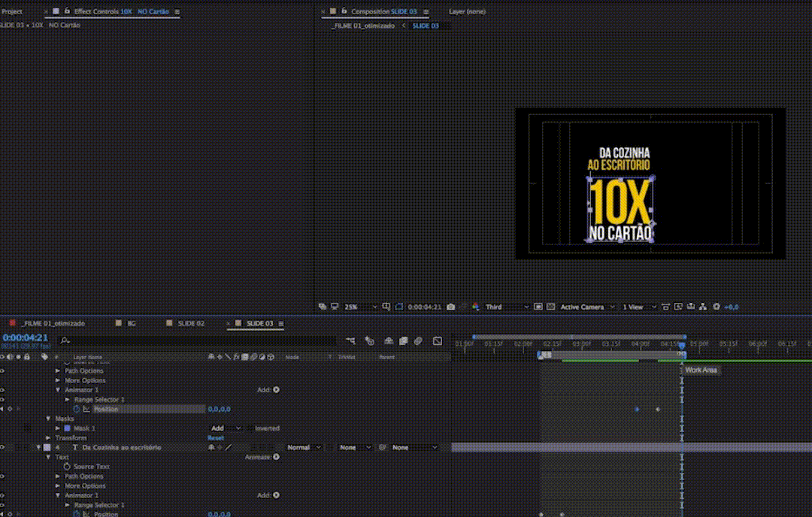
Task: Toggle Position stopwatch under first Animator 1
Action: click(x=76, y=410)
